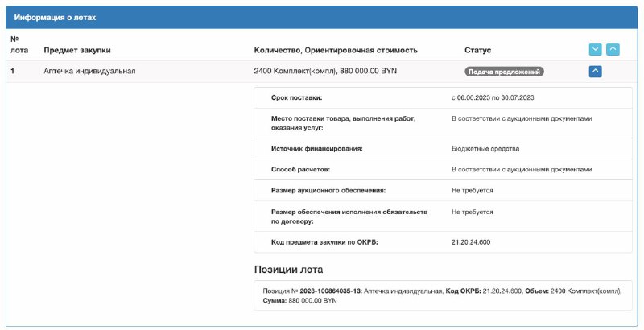Click '2400 Комплект(компл), 880 000.00 BYN' value
The width and height of the screenshot is (644, 330).
tap(325, 71)
